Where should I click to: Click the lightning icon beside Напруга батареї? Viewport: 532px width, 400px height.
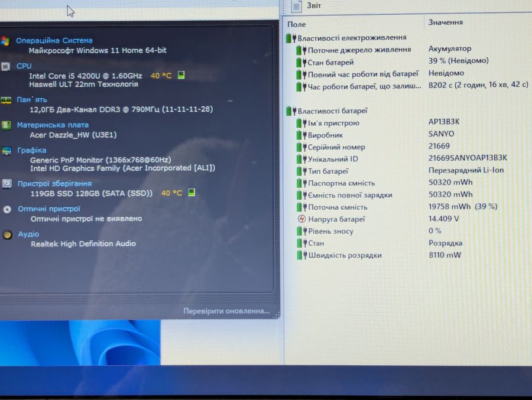tap(301, 219)
